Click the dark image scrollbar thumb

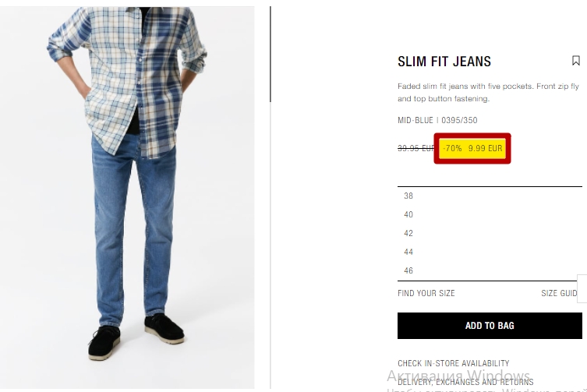(x=271, y=54)
